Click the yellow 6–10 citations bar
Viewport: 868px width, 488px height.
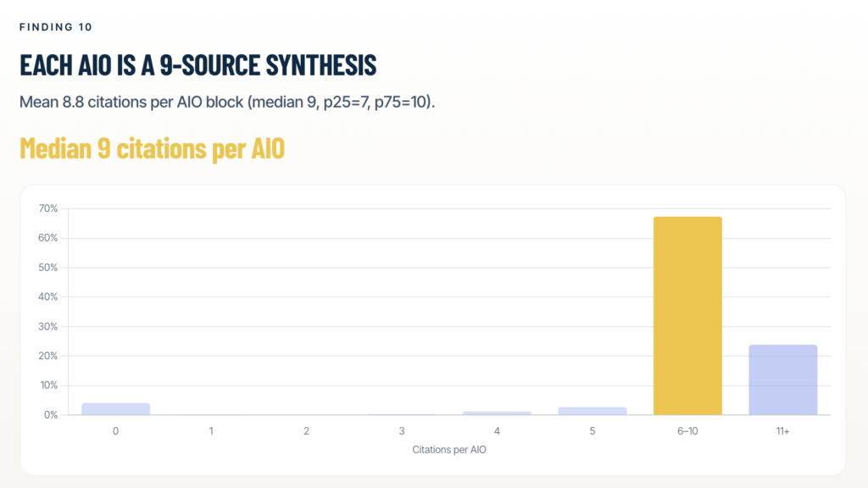point(687,315)
